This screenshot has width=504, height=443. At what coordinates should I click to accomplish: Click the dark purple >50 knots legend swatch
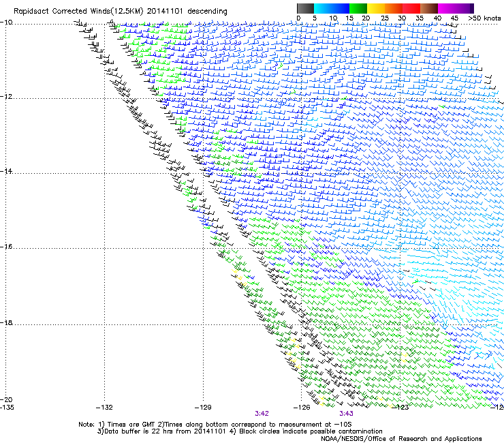click(471, 8)
